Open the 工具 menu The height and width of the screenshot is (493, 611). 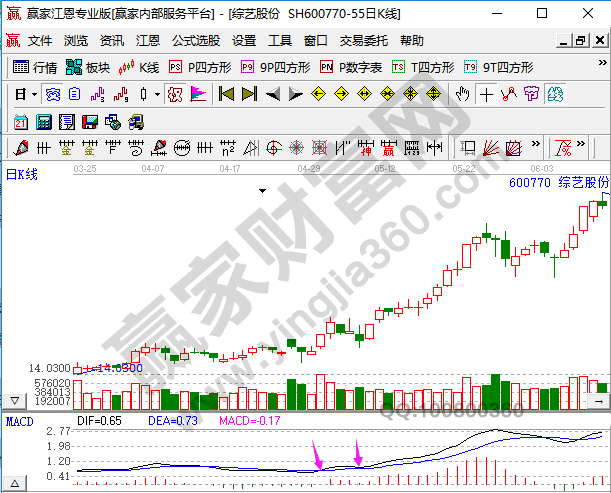click(280, 41)
